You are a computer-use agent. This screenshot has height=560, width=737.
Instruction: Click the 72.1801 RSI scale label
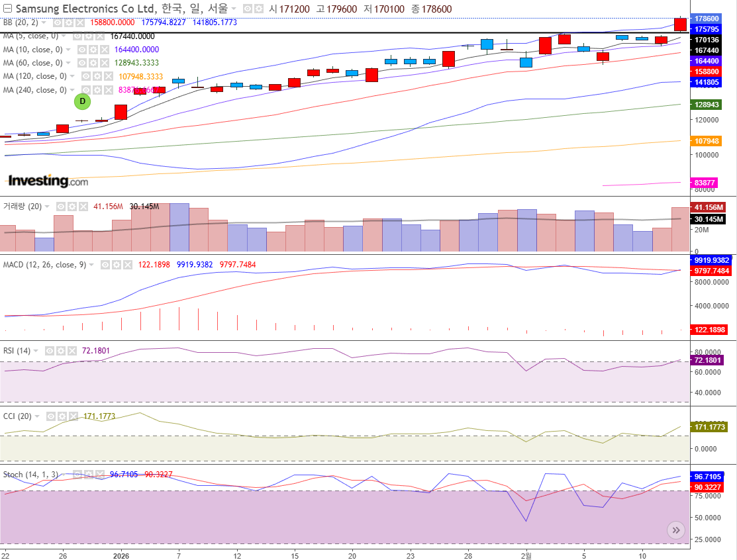click(x=707, y=360)
